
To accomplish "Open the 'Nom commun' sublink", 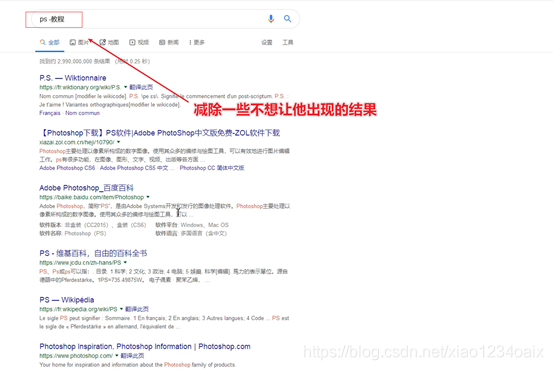I will click(83, 113).
